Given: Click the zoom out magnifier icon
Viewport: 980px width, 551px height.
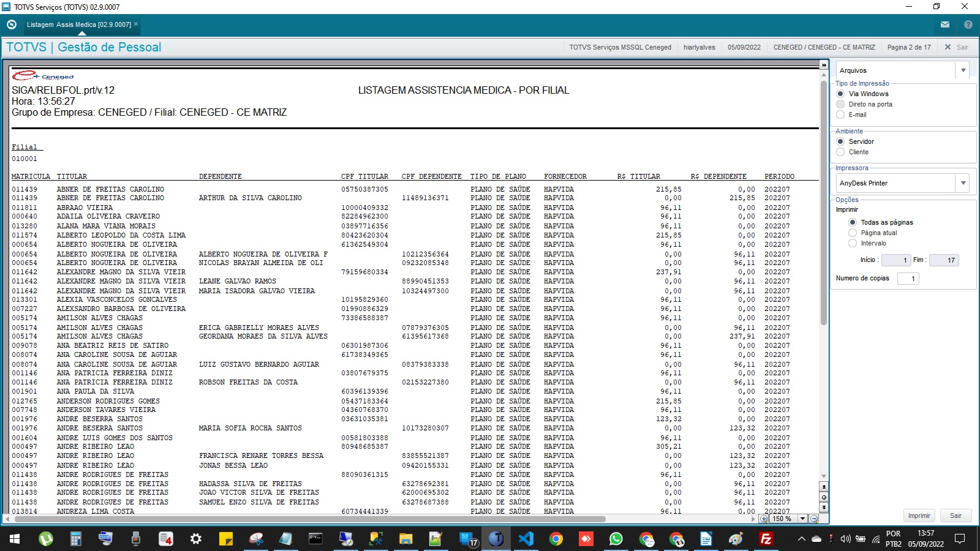Looking at the screenshot, I should [x=814, y=519].
